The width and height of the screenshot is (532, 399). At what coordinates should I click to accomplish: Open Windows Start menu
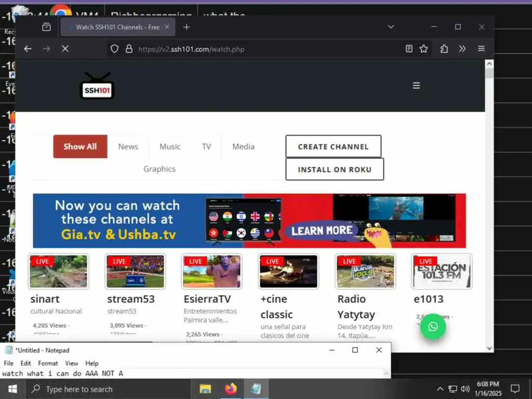[x=12, y=389]
